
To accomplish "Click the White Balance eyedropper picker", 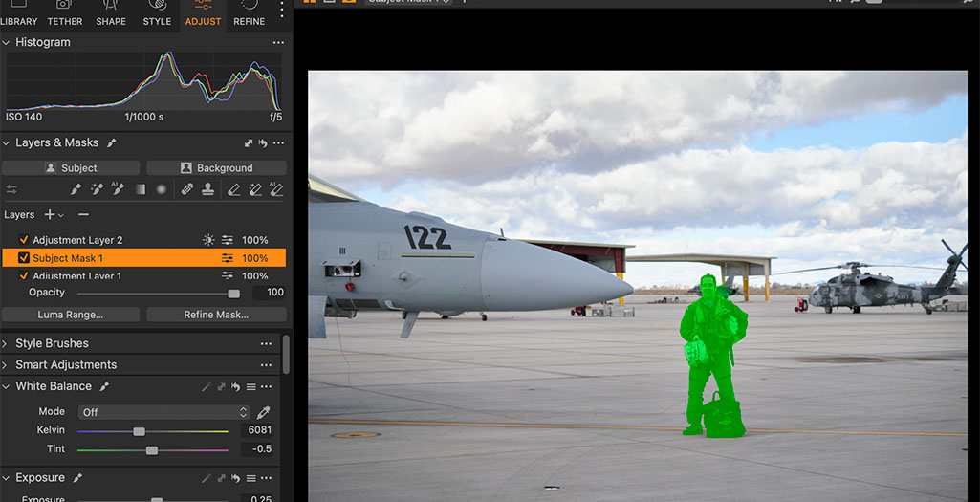I will pos(265,412).
